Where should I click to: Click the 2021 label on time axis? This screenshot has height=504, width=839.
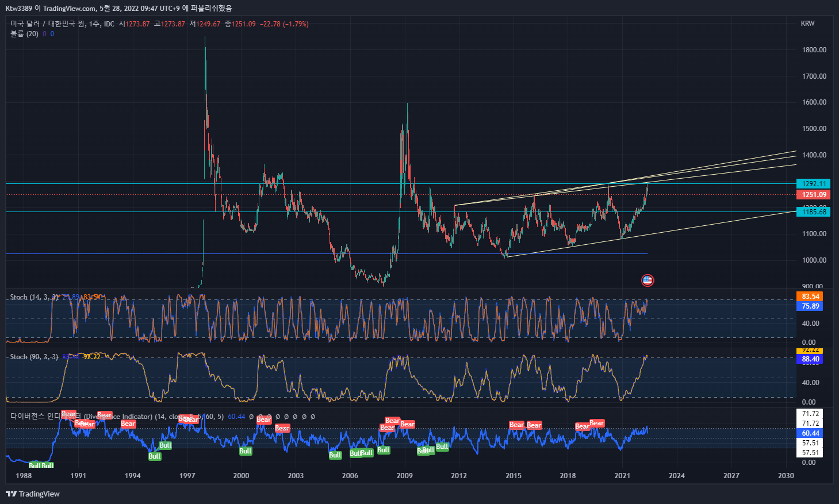point(622,475)
